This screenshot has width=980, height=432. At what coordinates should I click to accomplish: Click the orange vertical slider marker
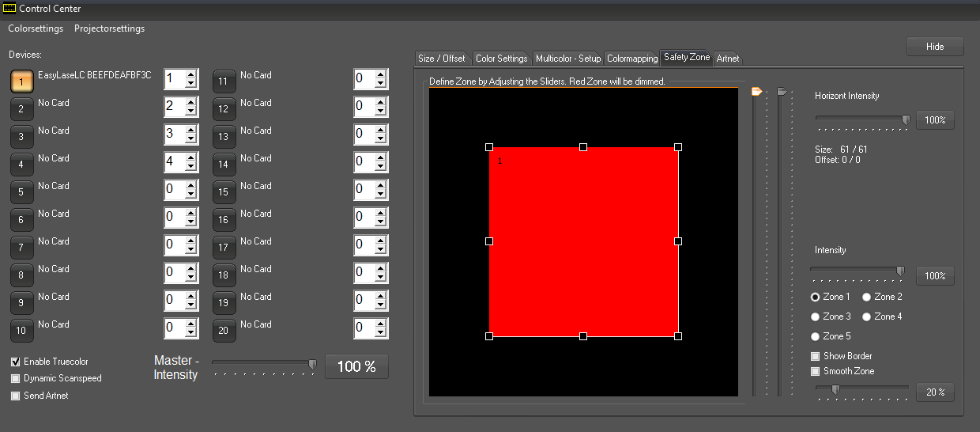pyautogui.click(x=756, y=92)
